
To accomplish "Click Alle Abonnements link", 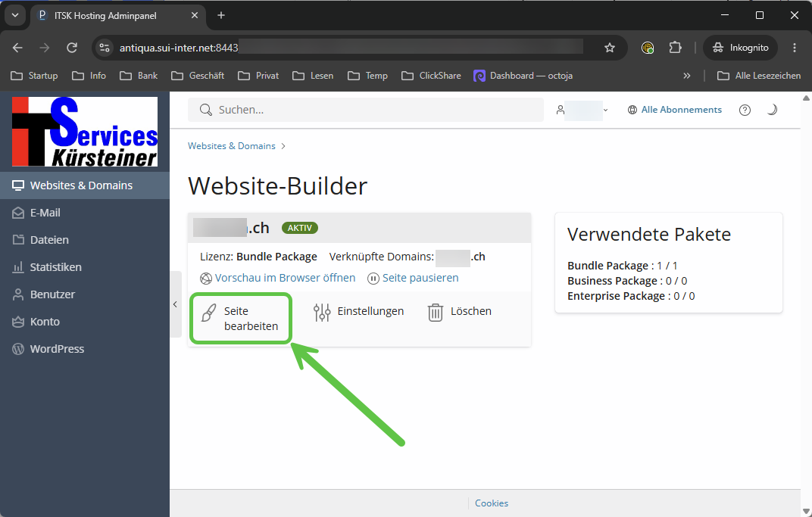I will click(x=675, y=110).
